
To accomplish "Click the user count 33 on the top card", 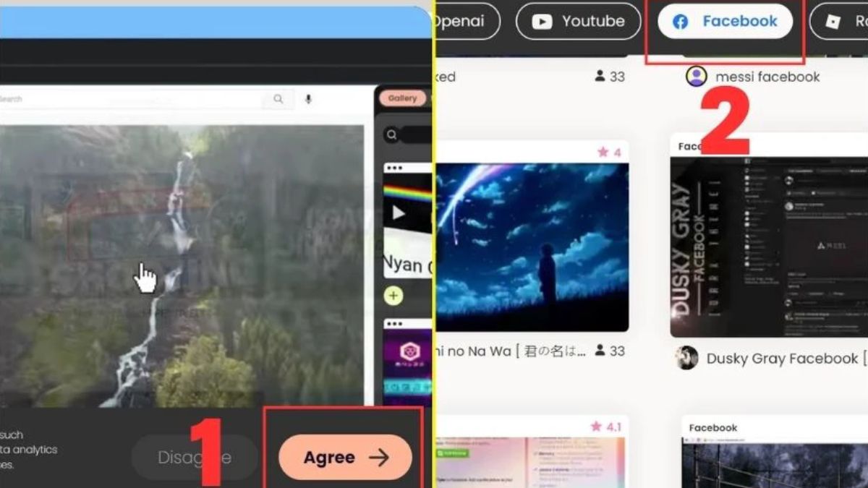I will pos(610,76).
